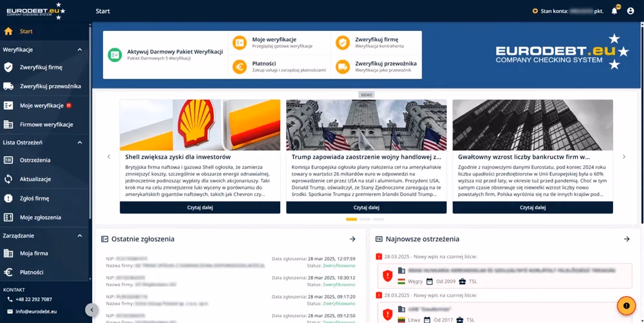Click the black-and-white skyscraper thumbnail

533,125
